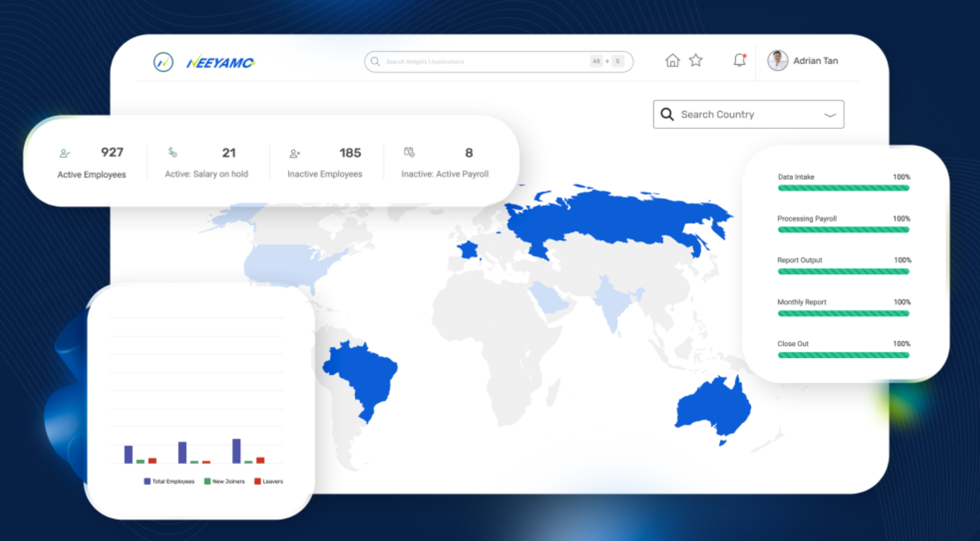
Task: Click the Inactive: Active Payroll stat card
Action: (445, 162)
